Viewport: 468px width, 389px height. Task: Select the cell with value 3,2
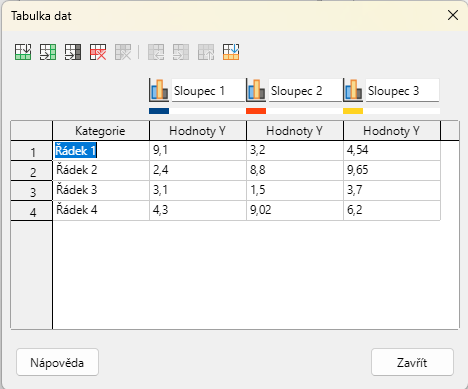click(x=295, y=151)
